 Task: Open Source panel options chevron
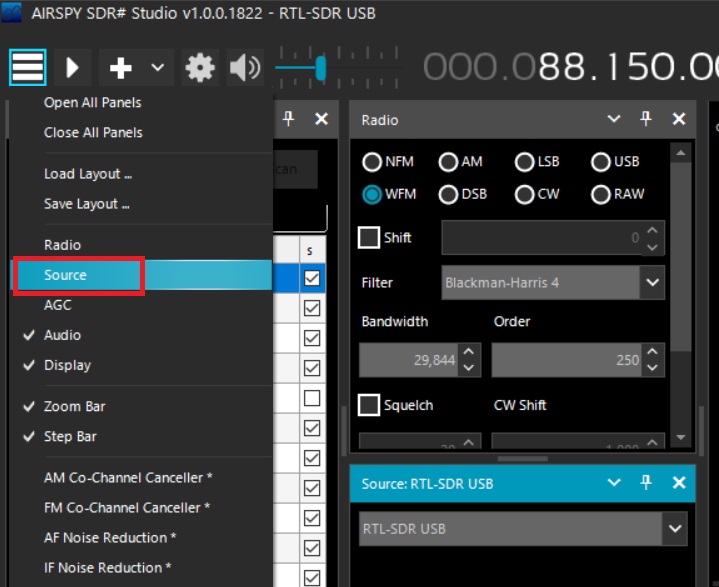(614, 482)
